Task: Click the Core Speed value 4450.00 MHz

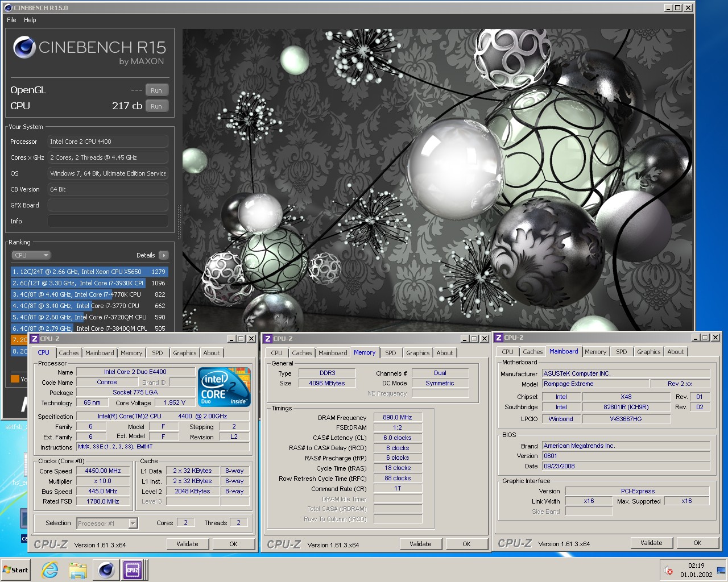Action: [103, 471]
